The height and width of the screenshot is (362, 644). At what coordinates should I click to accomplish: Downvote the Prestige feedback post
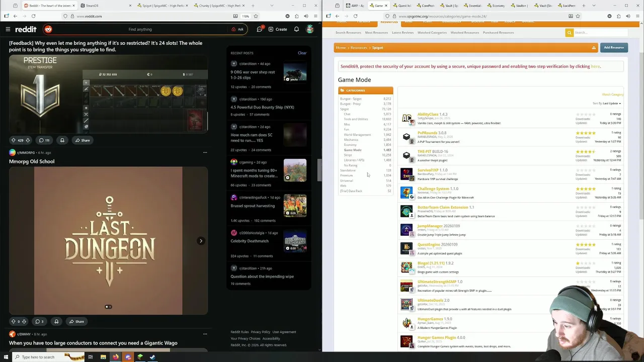tap(28, 140)
